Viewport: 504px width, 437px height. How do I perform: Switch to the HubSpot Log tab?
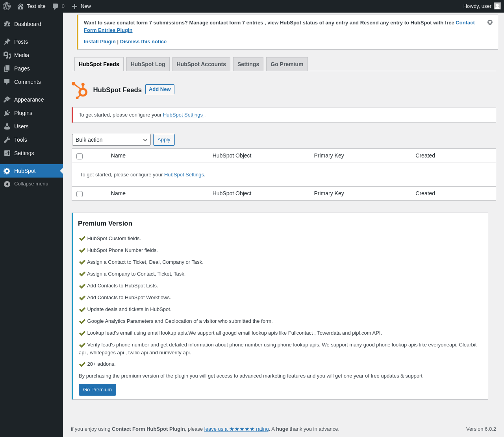click(x=148, y=64)
